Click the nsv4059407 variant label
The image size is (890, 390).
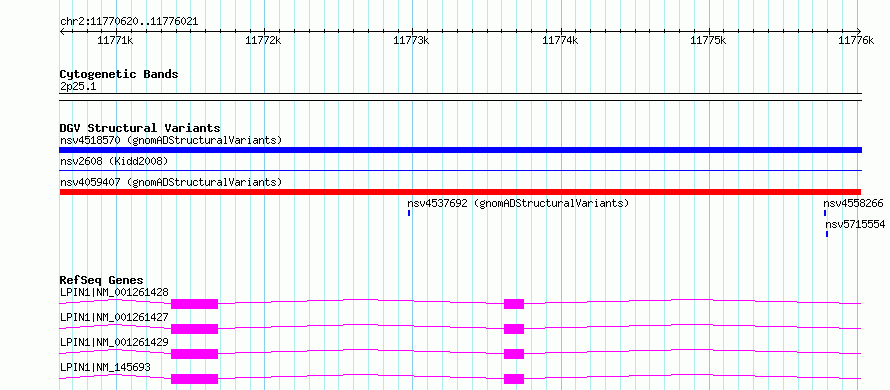[x=171, y=182]
